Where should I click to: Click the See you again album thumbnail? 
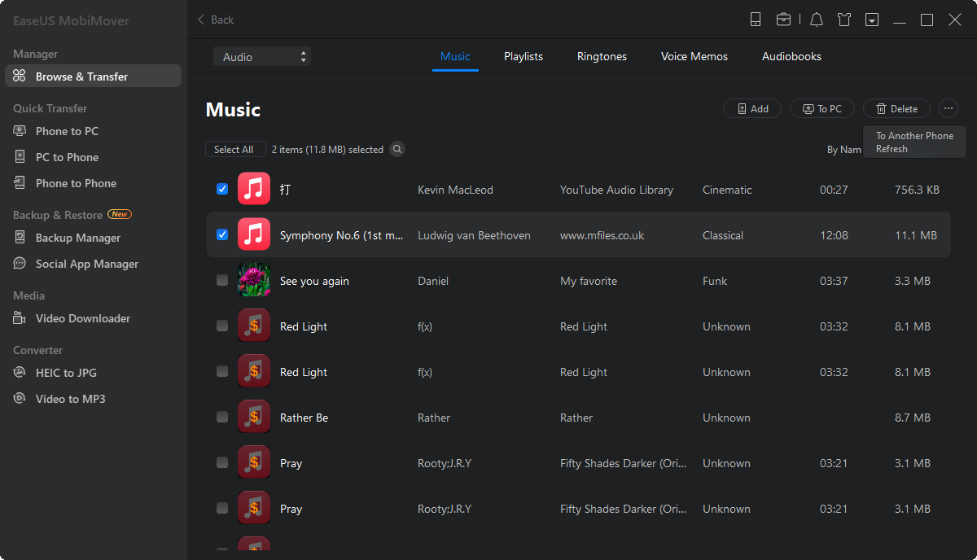pos(254,280)
